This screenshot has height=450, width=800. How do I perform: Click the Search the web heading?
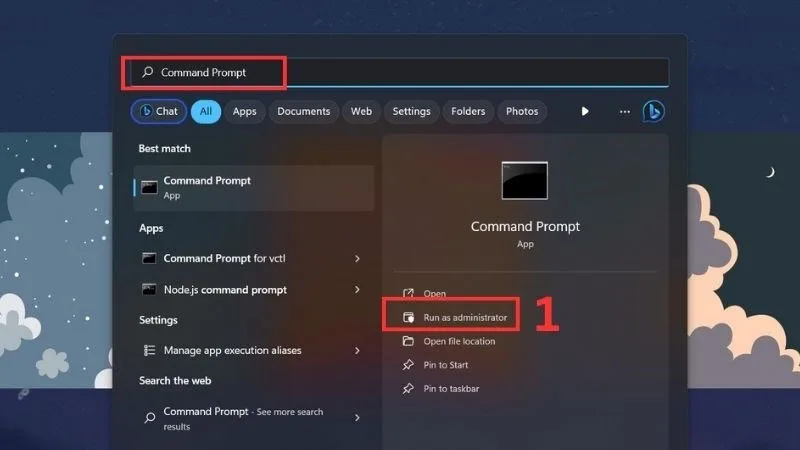(175, 381)
